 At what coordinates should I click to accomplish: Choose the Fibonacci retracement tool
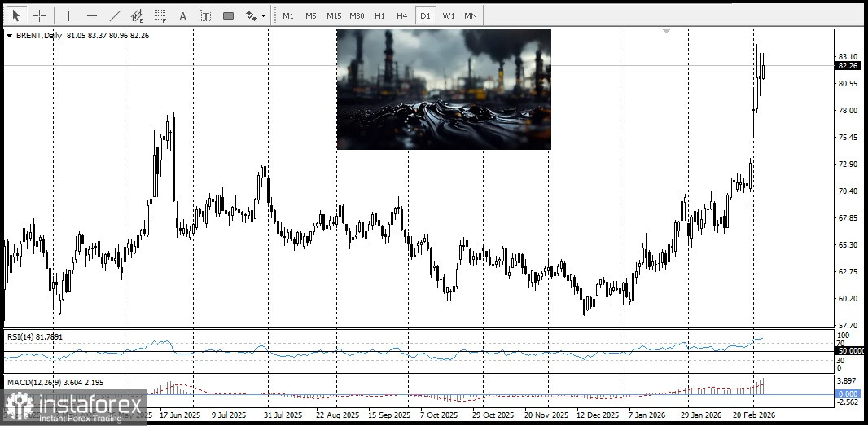coord(160,15)
